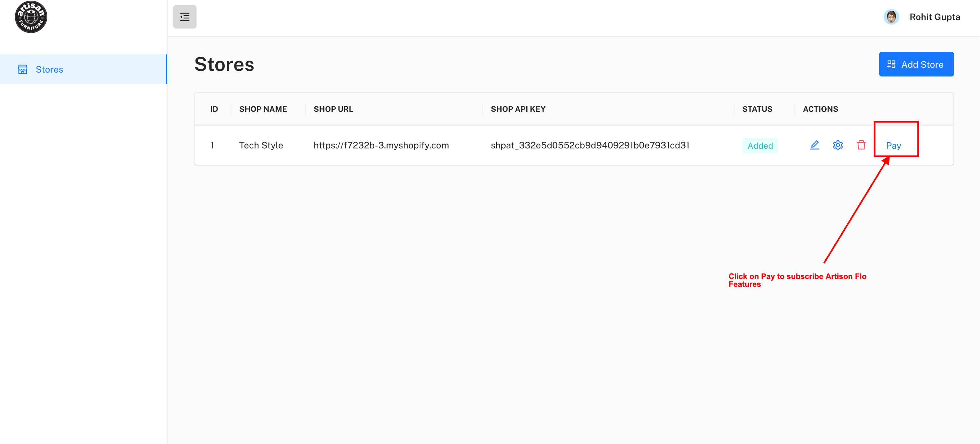Click the Added status badge

[760, 146]
